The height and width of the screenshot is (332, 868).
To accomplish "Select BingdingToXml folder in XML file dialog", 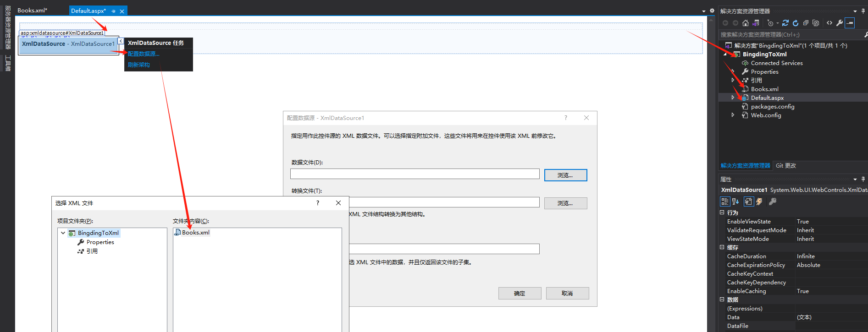I will (x=94, y=233).
